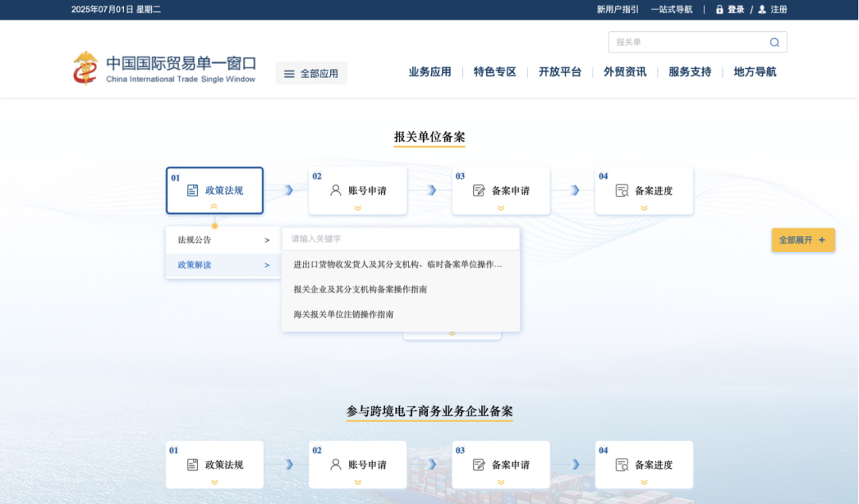859x504 pixels.
Task: Click the 备案进度 progress icon in 报关单位备案
Action: pos(621,190)
